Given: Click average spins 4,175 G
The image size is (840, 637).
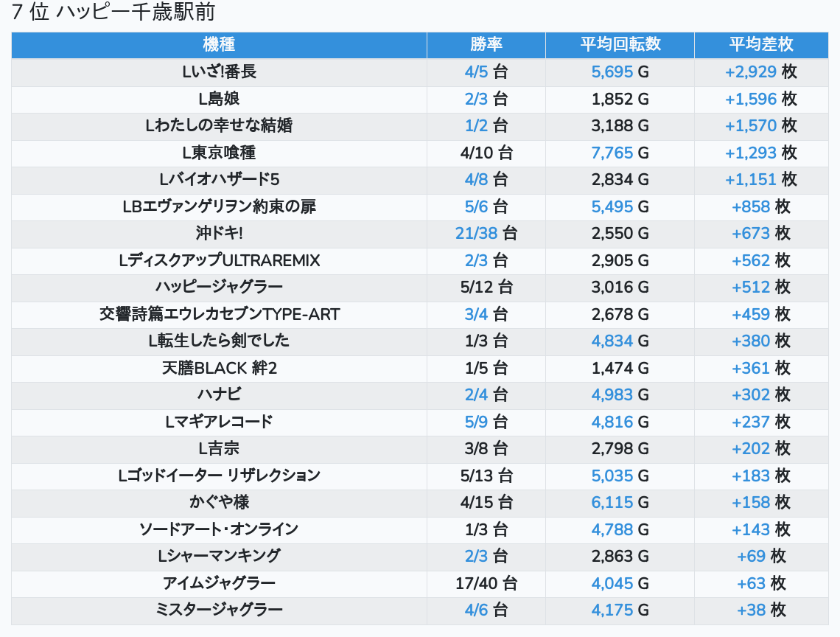Looking at the screenshot, I should pos(620,610).
